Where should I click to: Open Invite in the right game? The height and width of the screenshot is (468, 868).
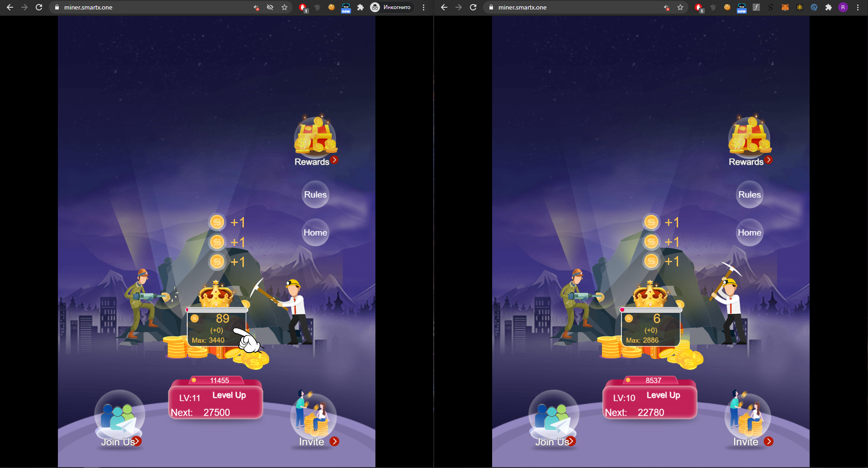[749, 419]
